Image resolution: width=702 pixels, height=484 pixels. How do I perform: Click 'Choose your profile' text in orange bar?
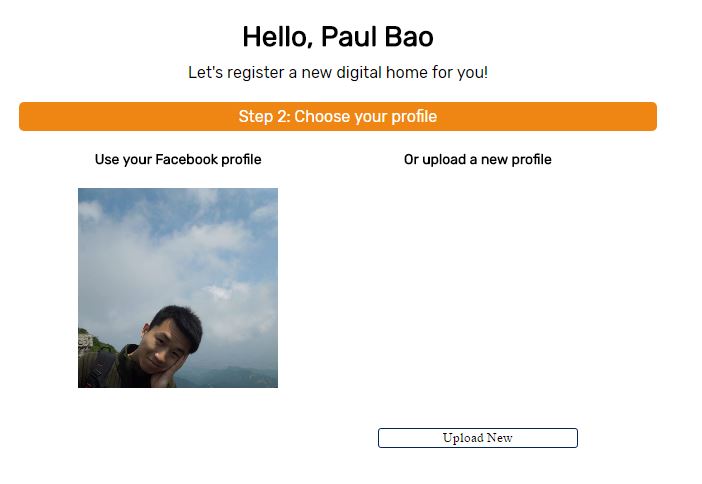365,116
